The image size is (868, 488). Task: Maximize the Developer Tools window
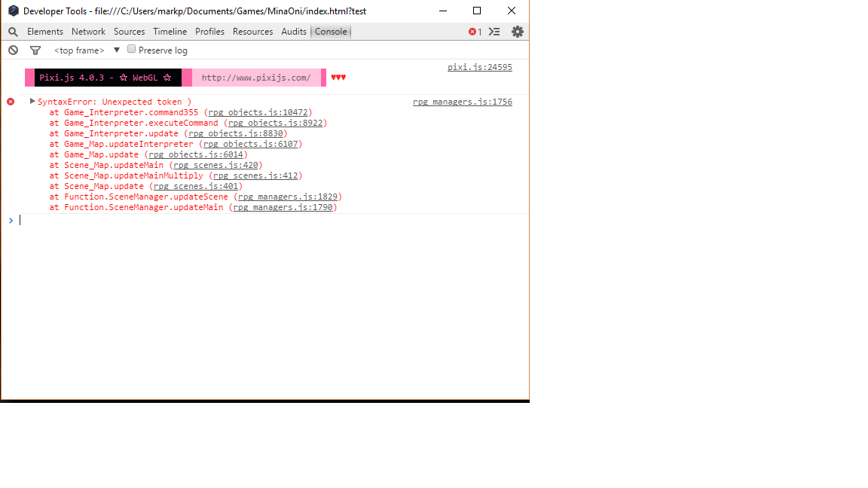click(x=477, y=11)
